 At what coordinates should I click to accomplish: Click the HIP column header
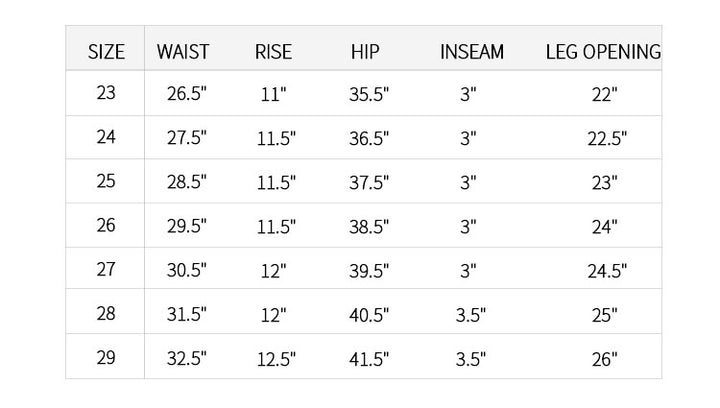365,51
